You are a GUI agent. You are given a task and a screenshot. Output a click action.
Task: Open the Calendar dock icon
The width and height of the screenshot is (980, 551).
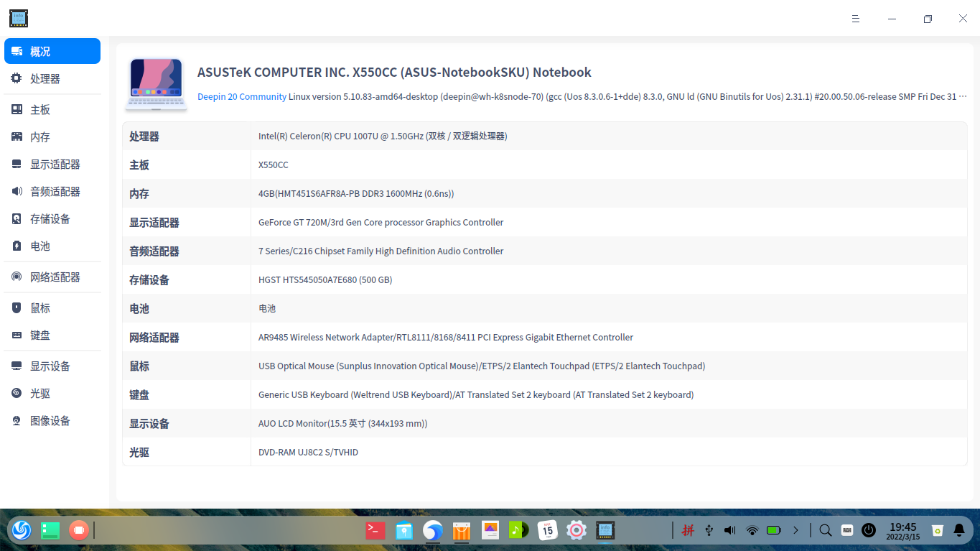(x=548, y=530)
